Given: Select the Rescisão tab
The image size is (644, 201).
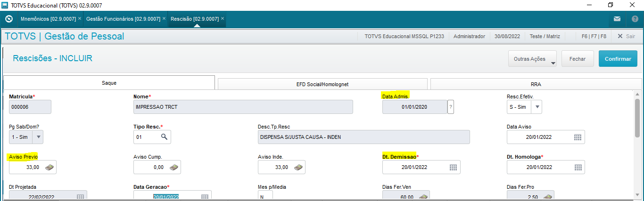Looking at the screenshot, I should [x=194, y=19].
